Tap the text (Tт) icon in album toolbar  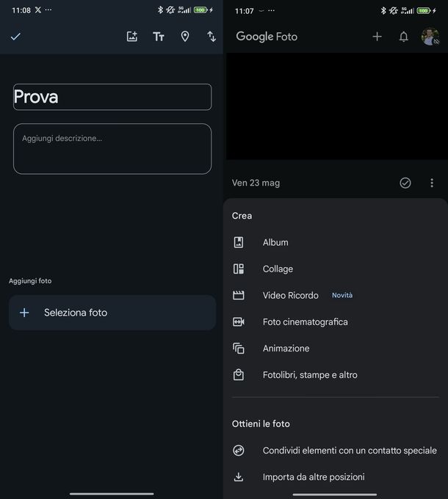(158, 37)
